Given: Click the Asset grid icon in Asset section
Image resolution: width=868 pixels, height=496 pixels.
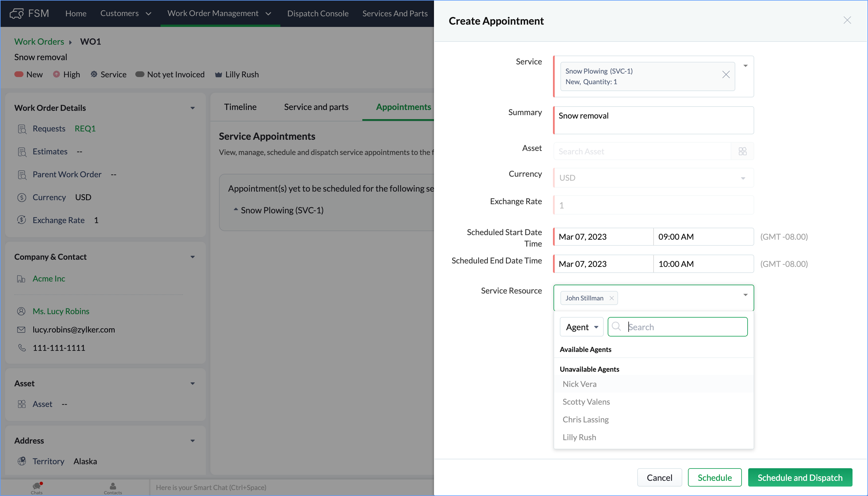Looking at the screenshot, I should point(22,404).
